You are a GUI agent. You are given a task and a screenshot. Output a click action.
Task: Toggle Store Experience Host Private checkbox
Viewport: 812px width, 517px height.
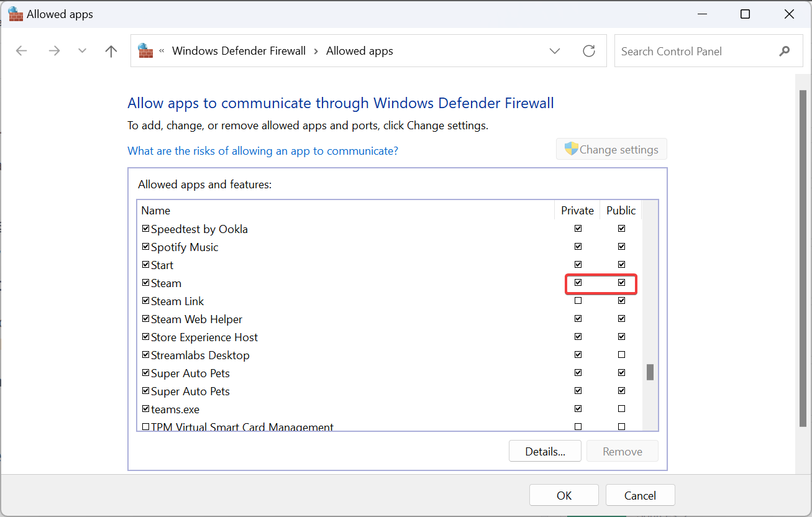[578, 337]
